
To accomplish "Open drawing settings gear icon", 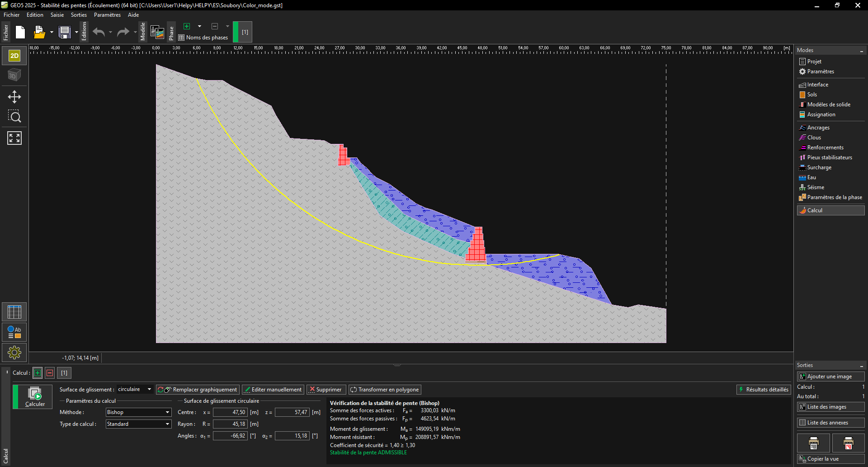I will pyautogui.click(x=14, y=353).
